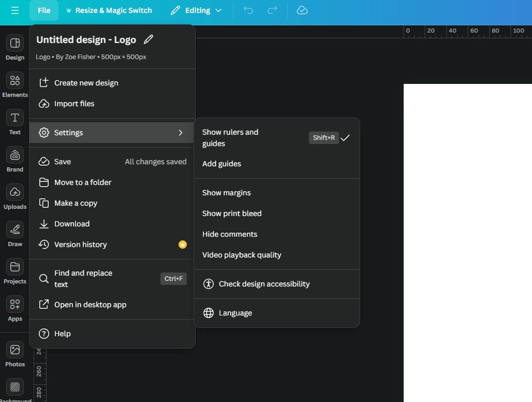532x402 pixels.
Task: Click Resize & Magic Switch button
Action: click(109, 10)
